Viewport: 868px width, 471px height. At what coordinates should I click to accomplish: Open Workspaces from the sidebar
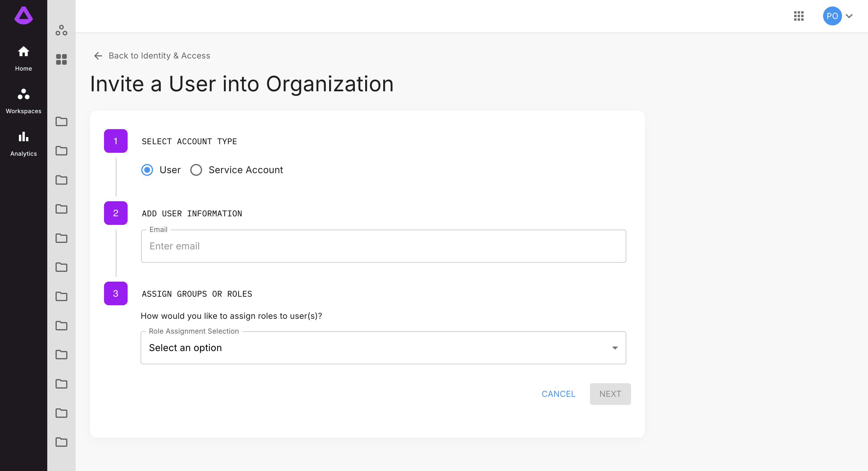pyautogui.click(x=24, y=101)
